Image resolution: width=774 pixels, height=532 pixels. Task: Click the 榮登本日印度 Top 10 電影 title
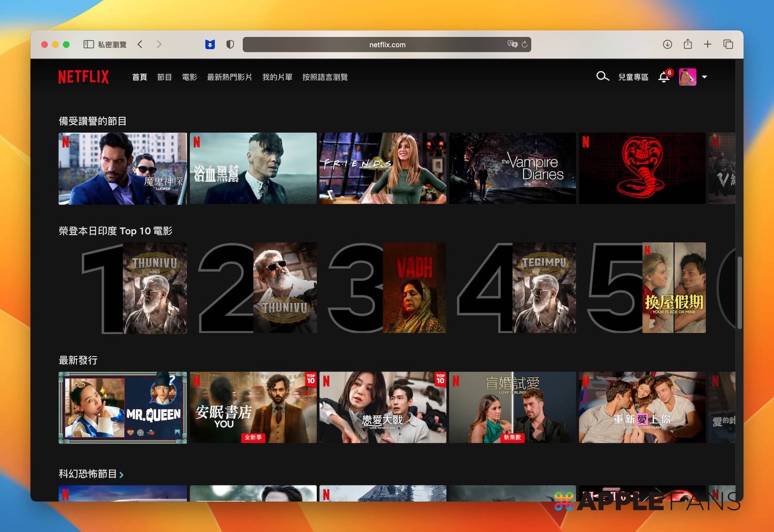(116, 231)
